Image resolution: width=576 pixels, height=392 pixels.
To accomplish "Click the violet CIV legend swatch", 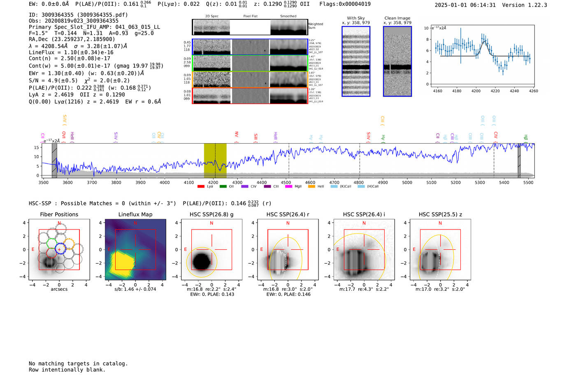I will (245, 186).
